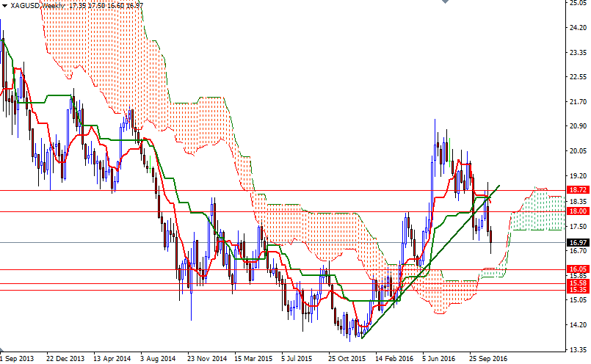Click the 19.20 price scale value

(x=579, y=176)
